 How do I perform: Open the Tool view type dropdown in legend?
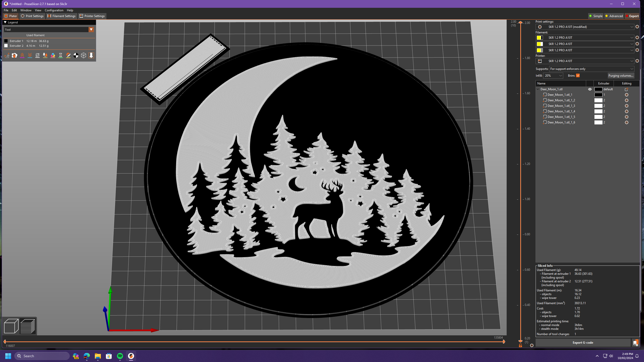pyautogui.click(x=91, y=30)
